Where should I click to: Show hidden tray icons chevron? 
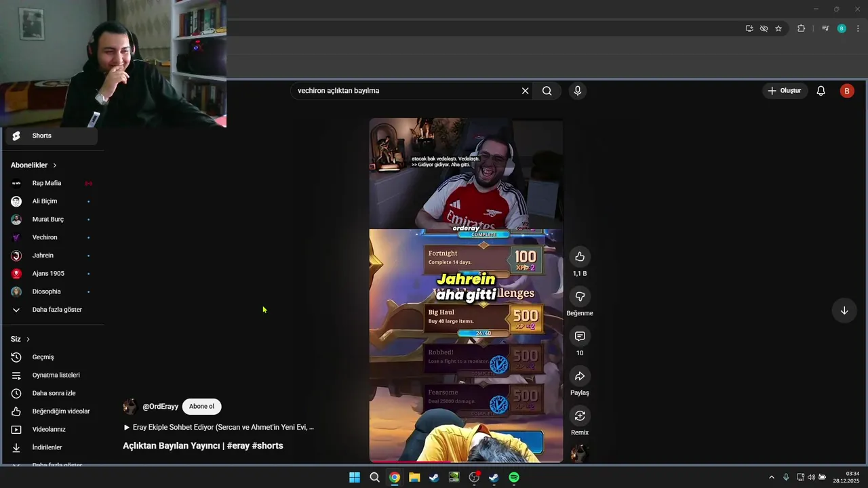coord(771,477)
